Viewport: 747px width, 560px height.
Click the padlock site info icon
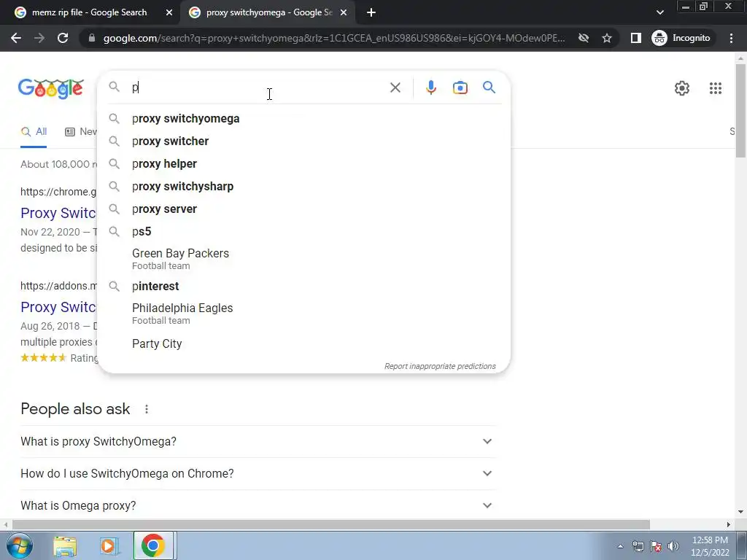click(x=92, y=38)
